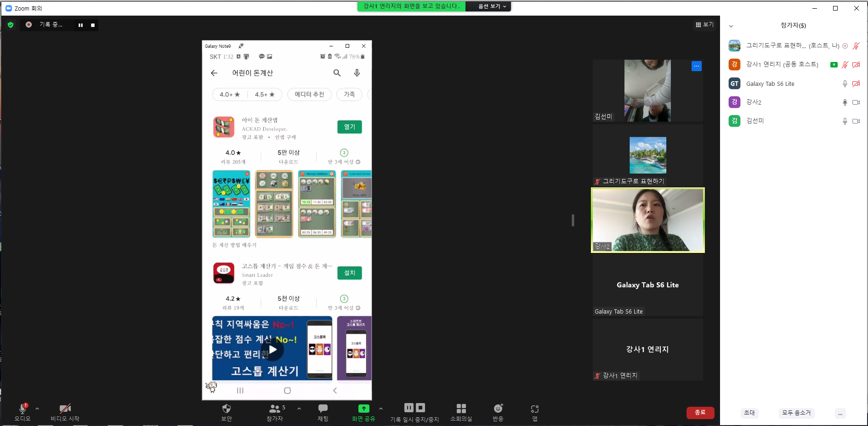Open the 보기 view layout menu
Screen dimensions: 868x426
coord(704,25)
